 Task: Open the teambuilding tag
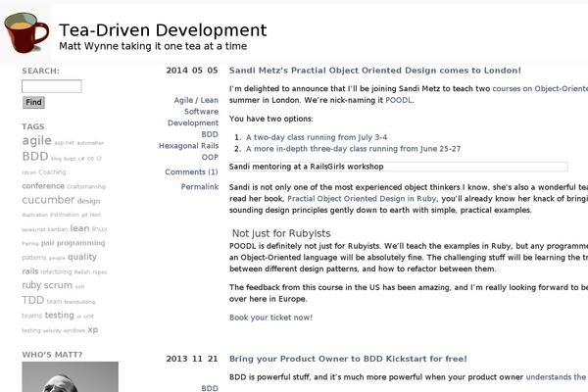79,302
